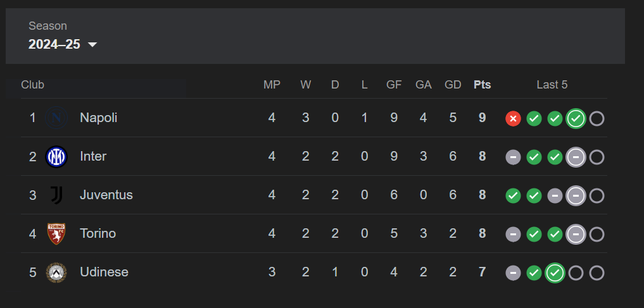Open the Napoli team link
The height and width of the screenshot is (308, 644).
[x=99, y=118]
